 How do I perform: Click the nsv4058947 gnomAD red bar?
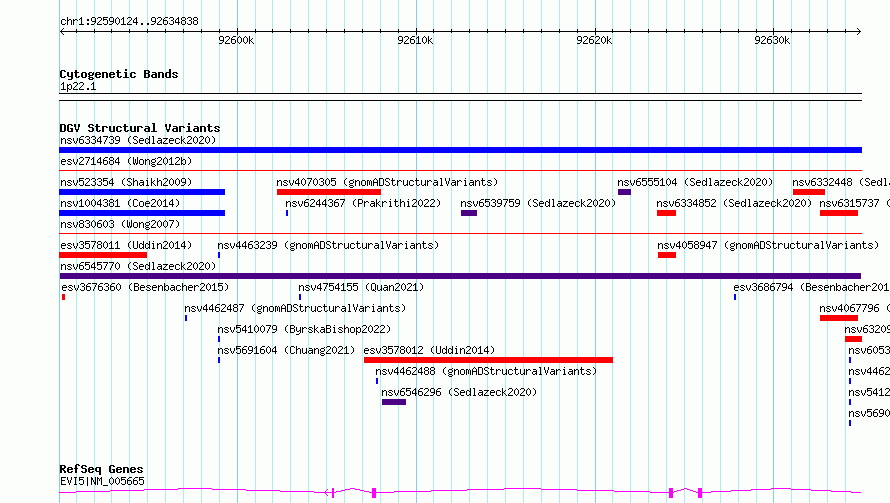[x=667, y=255]
